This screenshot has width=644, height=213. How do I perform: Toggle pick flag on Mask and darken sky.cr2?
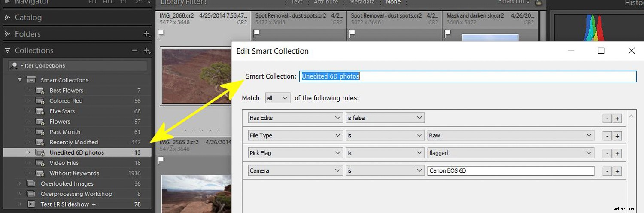point(449,33)
